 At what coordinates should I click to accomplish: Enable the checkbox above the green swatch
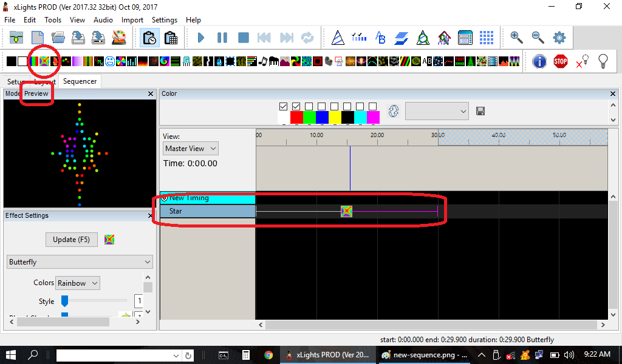309,106
